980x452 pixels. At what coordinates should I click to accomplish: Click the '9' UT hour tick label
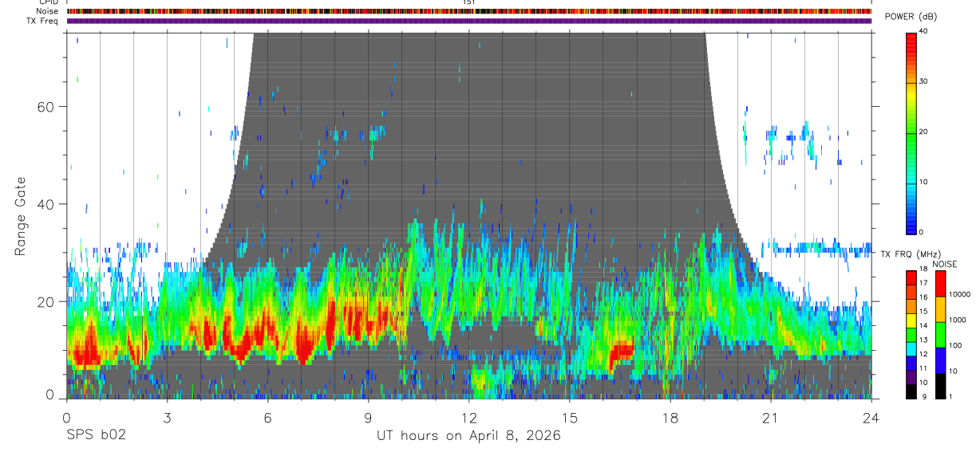(368, 418)
